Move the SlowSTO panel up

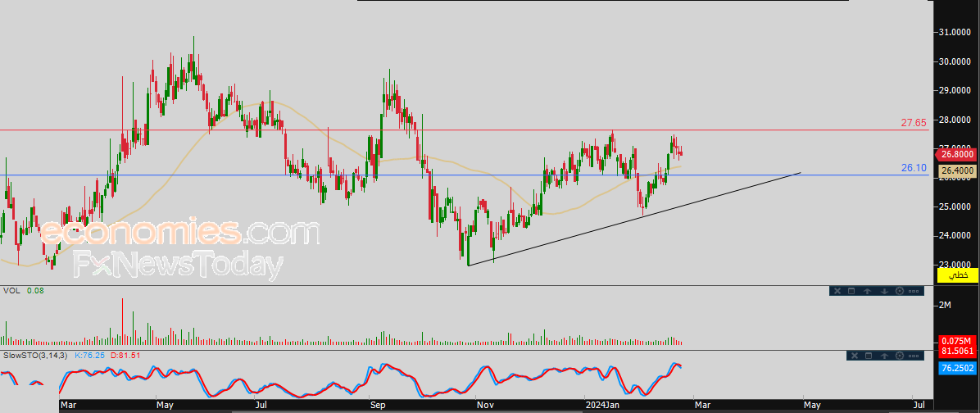[x=885, y=356]
